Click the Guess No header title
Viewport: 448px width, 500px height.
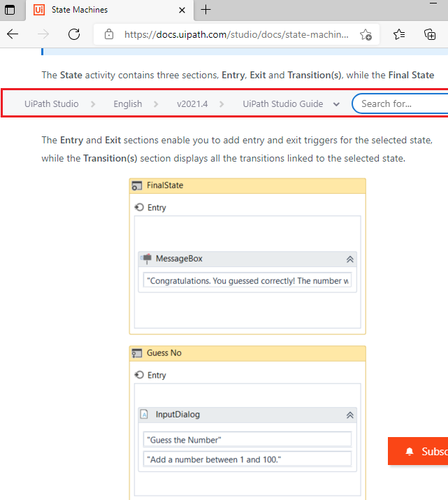click(x=164, y=353)
